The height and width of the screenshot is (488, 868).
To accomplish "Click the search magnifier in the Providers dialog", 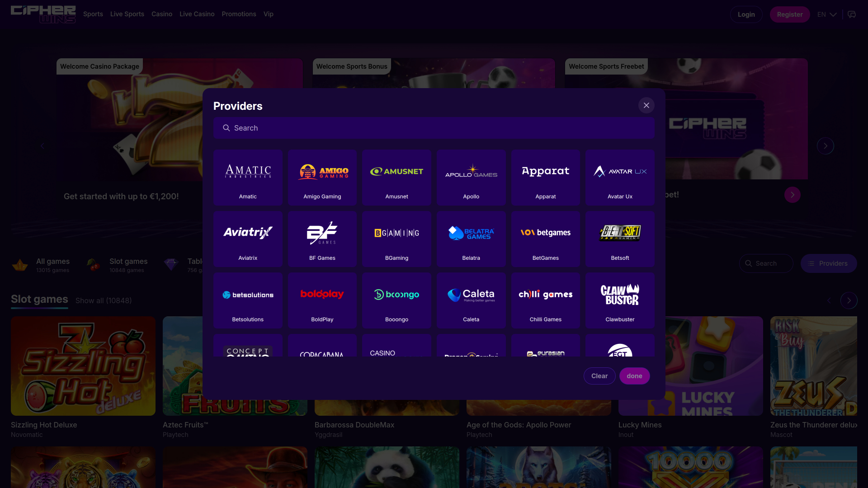I will point(226,128).
